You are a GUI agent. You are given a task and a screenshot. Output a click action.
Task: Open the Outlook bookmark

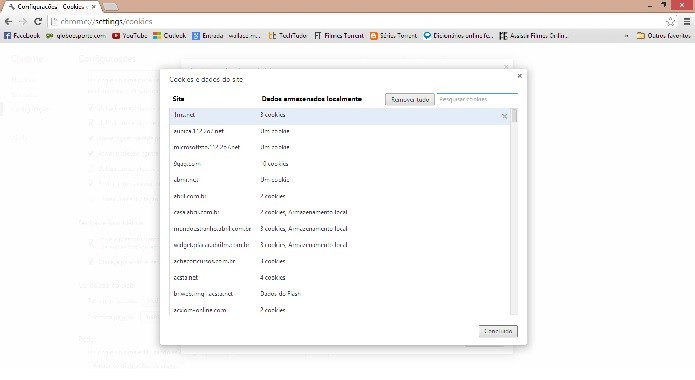pos(169,35)
